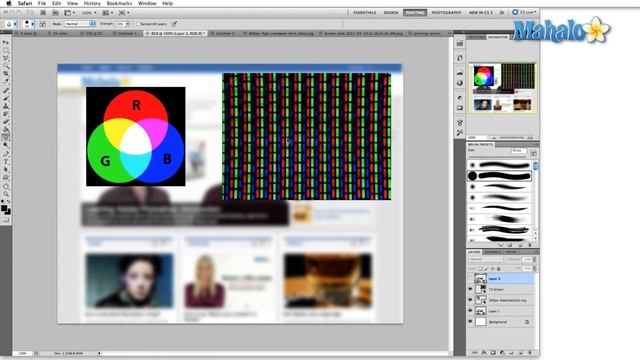This screenshot has width=640, height=360.
Task: Toggle the Brush panel icon in options bar
Action: (42, 24)
